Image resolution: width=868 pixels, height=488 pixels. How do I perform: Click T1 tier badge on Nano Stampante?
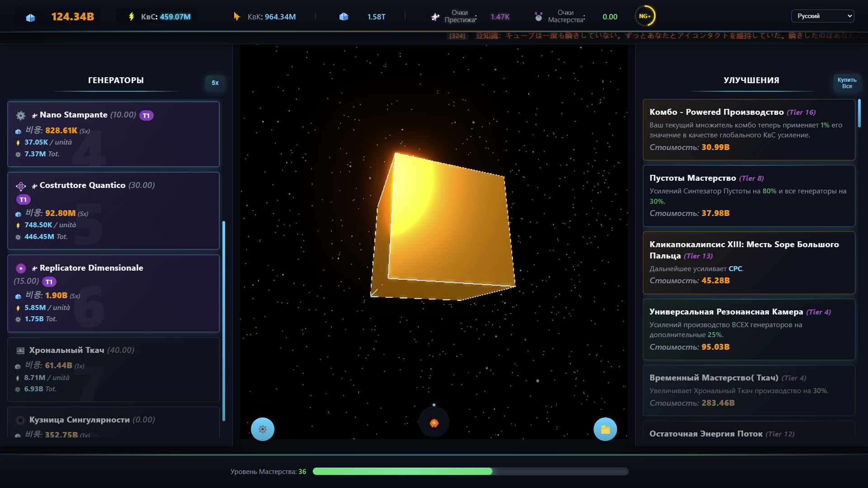coord(146,116)
